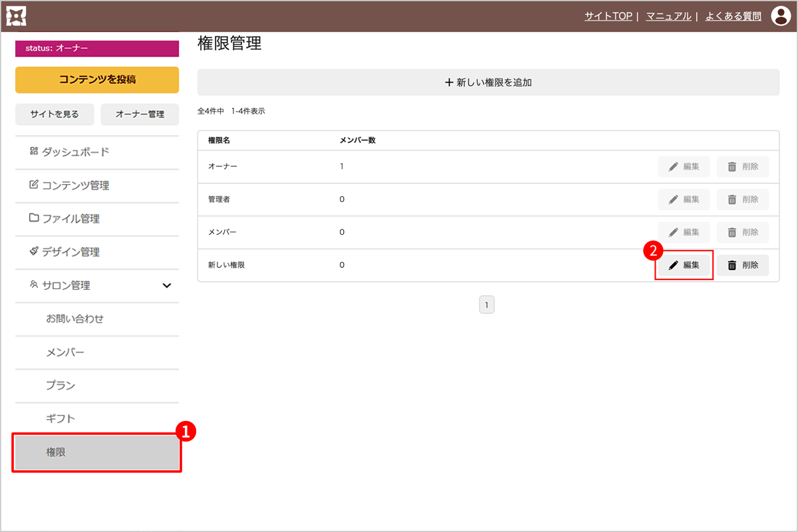798x532 pixels.
Task: Open the user account avatar icon
Action: (780, 16)
